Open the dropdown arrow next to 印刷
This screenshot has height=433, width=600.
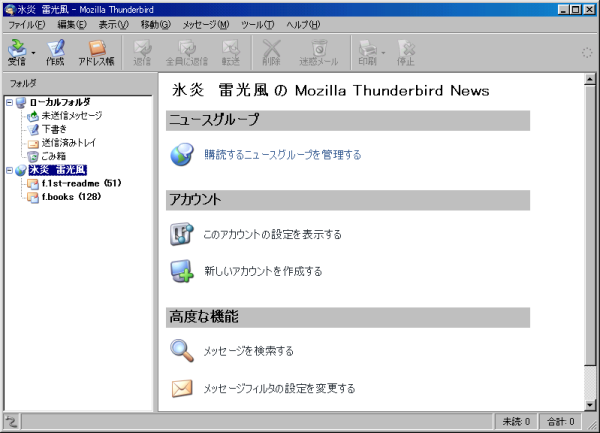[383, 53]
